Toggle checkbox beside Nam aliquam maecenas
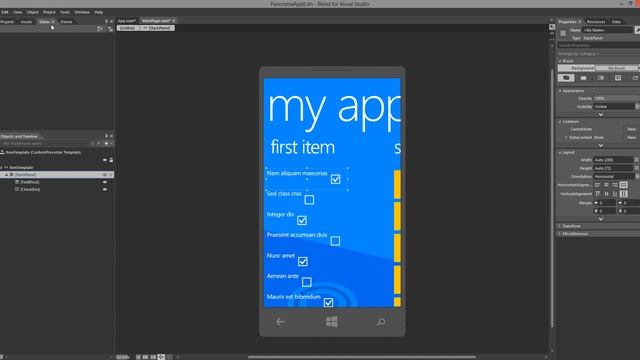Image resolution: width=640 pixels, height=360 pixels. point(336,179)
